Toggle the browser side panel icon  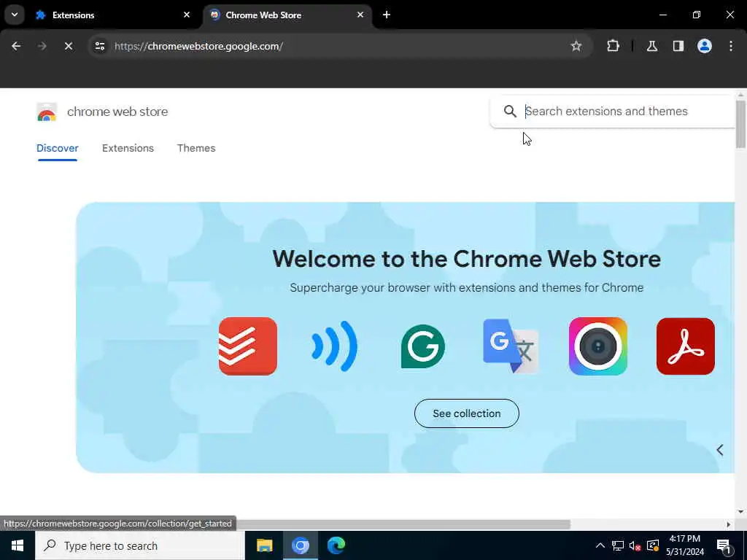pyautogui.click(x=678, y=46)
